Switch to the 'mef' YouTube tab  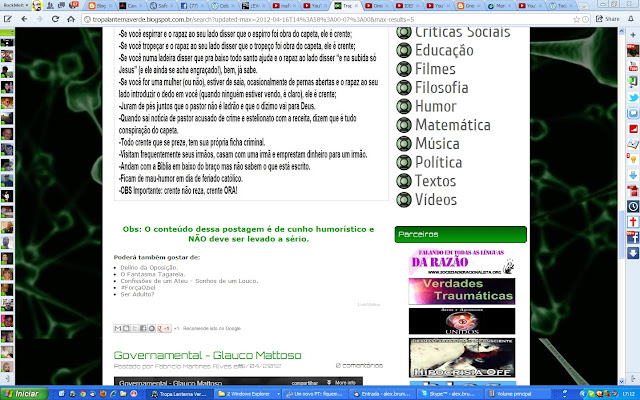[284, 6]
